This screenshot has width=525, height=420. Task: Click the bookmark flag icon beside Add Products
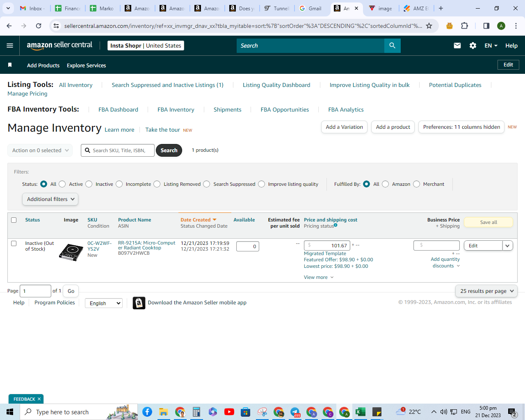coord(10,65)
